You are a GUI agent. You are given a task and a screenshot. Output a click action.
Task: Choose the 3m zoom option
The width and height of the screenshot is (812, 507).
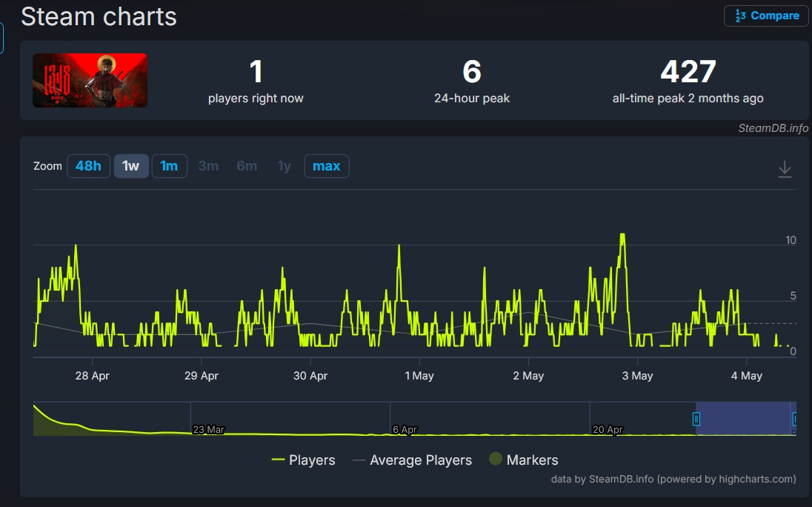point(208,166)
